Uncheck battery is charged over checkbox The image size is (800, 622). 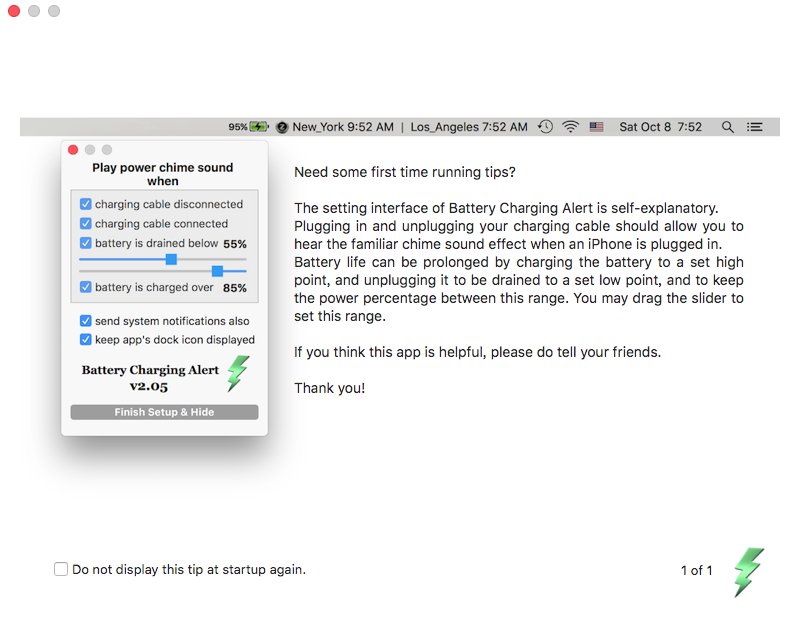coord(86,287)
